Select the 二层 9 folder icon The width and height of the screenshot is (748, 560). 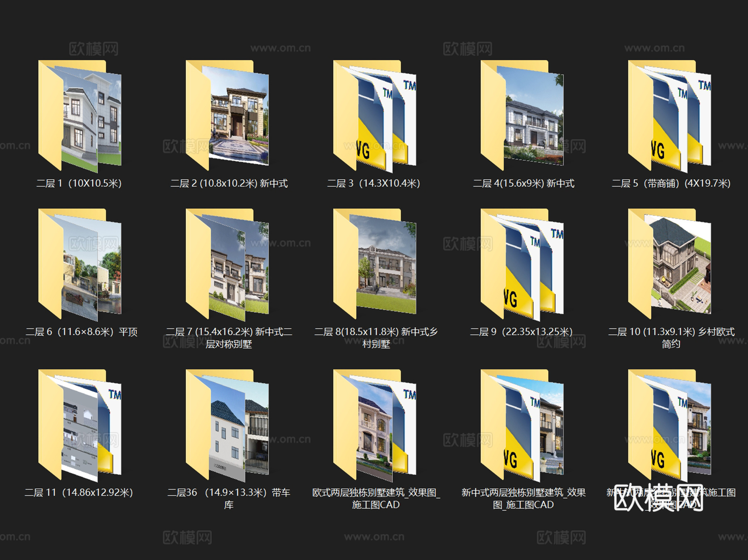(522, 264)
